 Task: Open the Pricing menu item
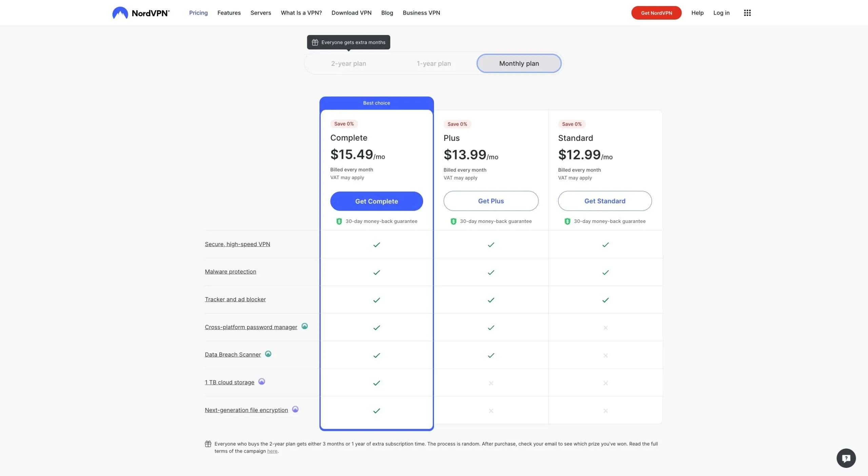pos(198,13)
